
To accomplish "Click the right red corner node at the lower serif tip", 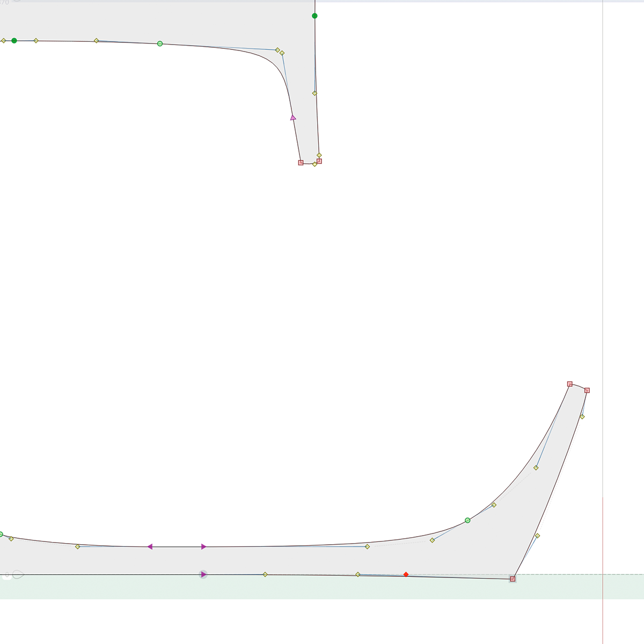I will (x=587, y=391).
